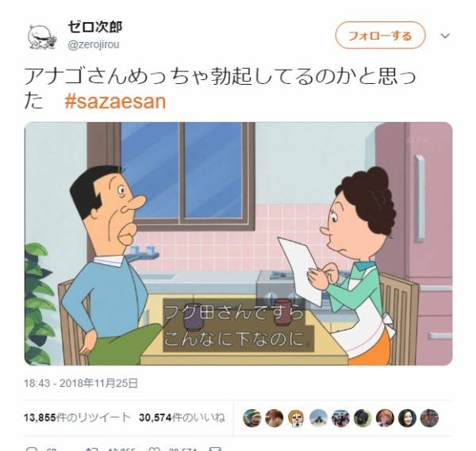Open the #sazaesan hashtag link
The image size is (476, 451).
(x=115, y=101)
